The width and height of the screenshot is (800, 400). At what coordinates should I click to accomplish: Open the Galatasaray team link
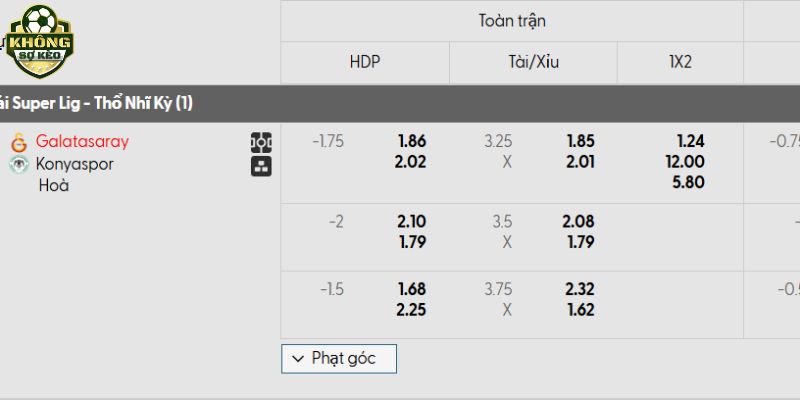click(x=82, y=141)
